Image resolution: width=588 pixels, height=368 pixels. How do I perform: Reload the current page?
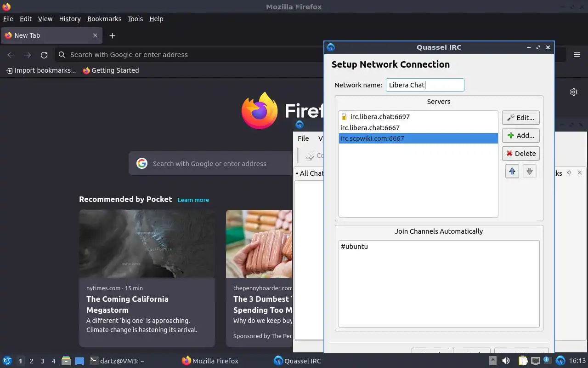(x=44, y=55)
